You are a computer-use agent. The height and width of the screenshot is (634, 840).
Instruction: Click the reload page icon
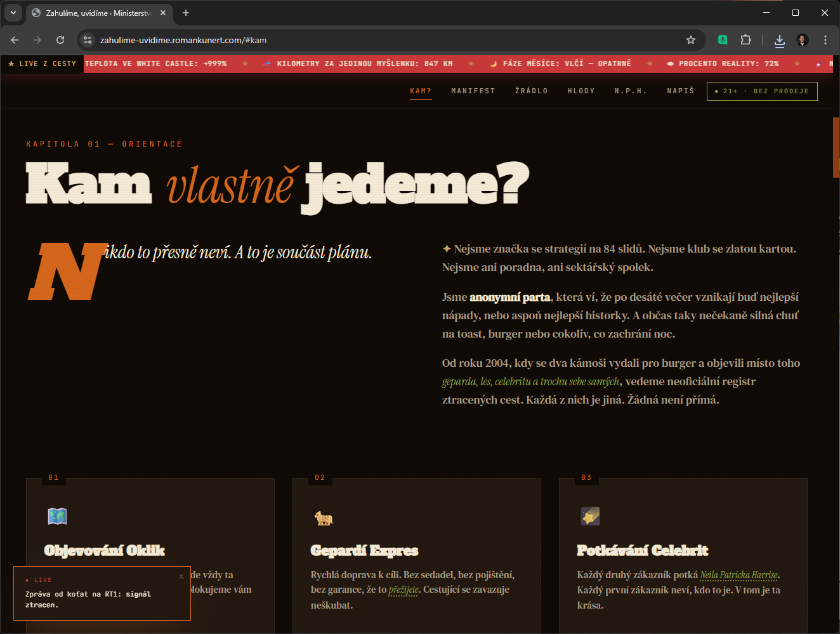click(x=60, y=40)
